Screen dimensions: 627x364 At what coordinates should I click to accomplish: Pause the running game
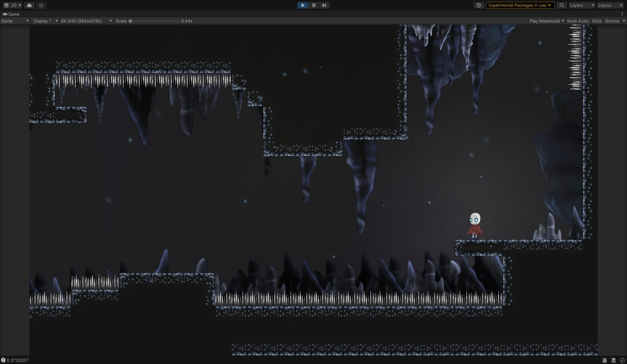click(x=313, y=5)
